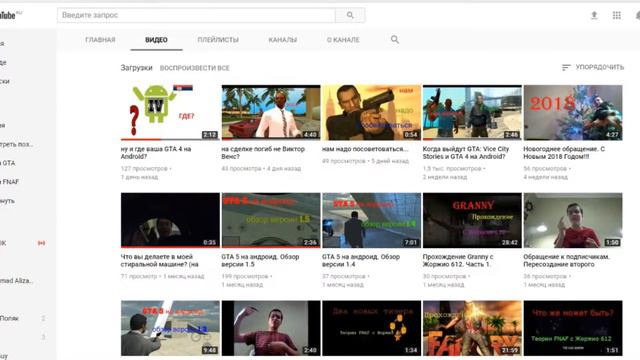
Task: Open the 2018 New Year thumbnail
Action: point(573,112)
